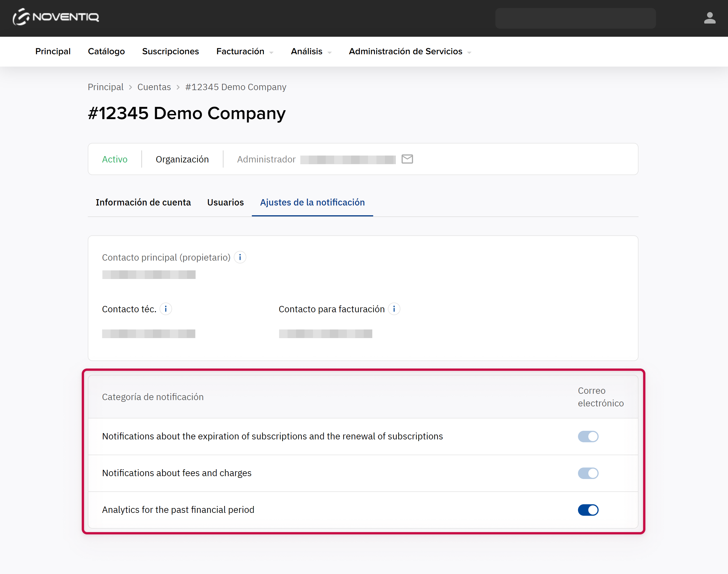Screen dimensions: 728x574
Task: Show info for Contacto para facturación
Action: point(394,309)
